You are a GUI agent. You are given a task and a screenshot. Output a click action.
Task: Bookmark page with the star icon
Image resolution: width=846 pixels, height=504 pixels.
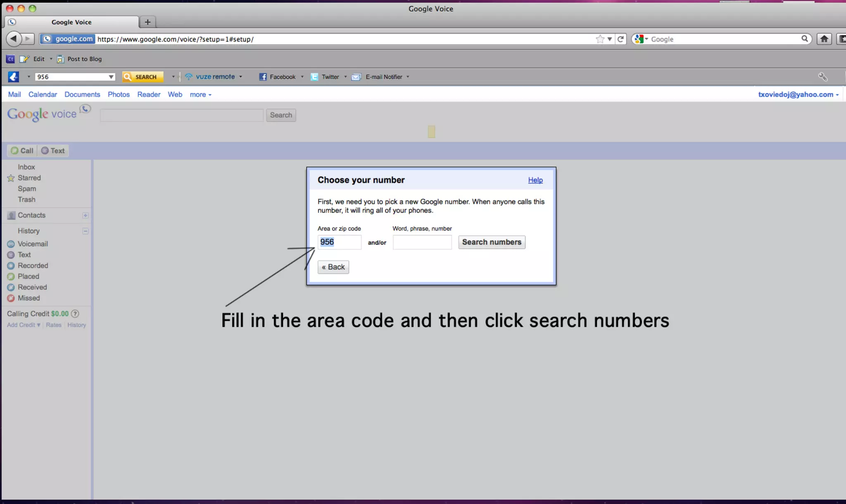[x=600, y=39]
